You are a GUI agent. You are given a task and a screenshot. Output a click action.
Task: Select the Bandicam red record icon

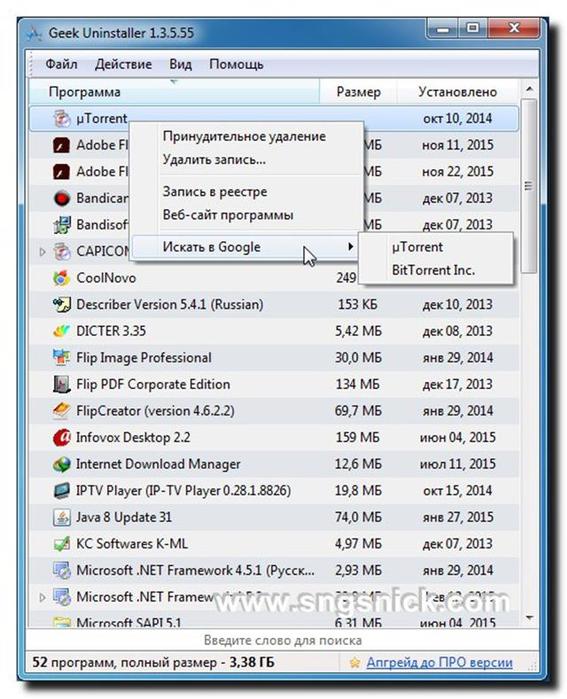(x=62, y=198)
